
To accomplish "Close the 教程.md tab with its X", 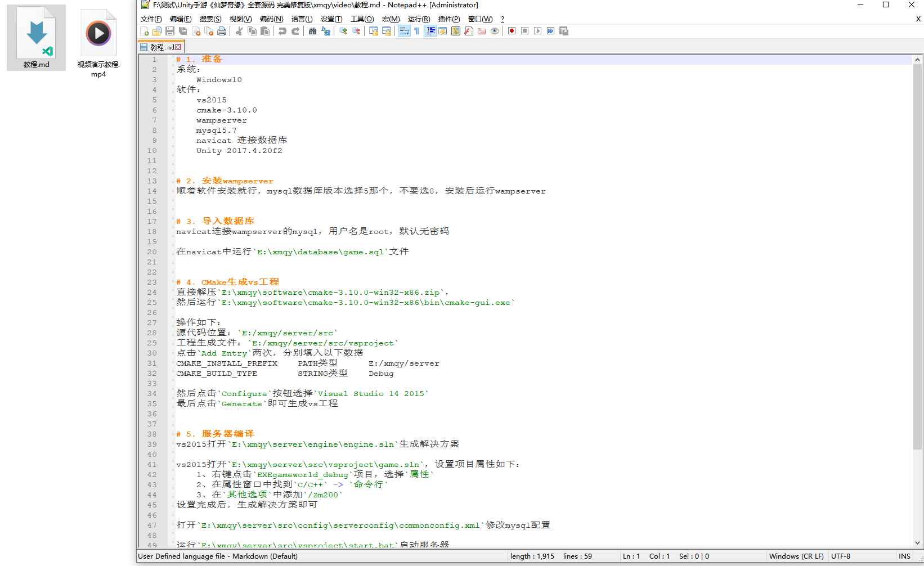I will point(178,47).
